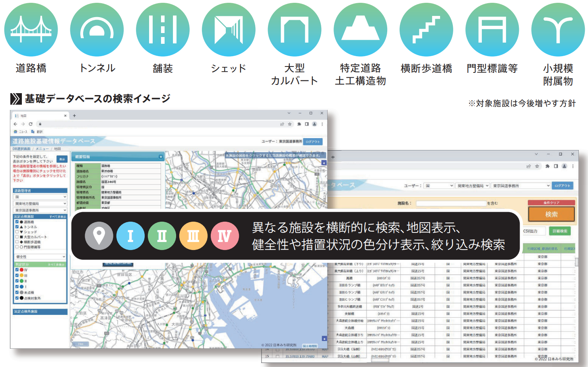
Task: Enable the シェッド facility checkbox
Action: coord(17,232)
